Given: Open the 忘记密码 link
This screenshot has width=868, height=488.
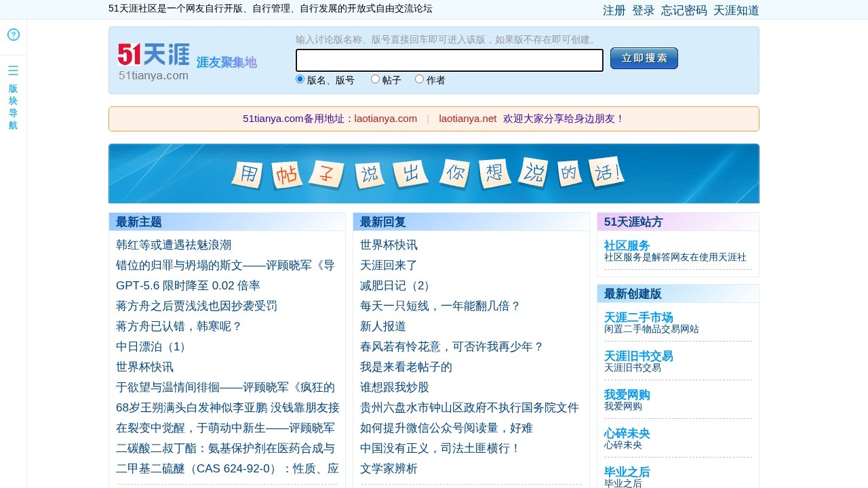Looking at the screenshot, I should (684, 10).
